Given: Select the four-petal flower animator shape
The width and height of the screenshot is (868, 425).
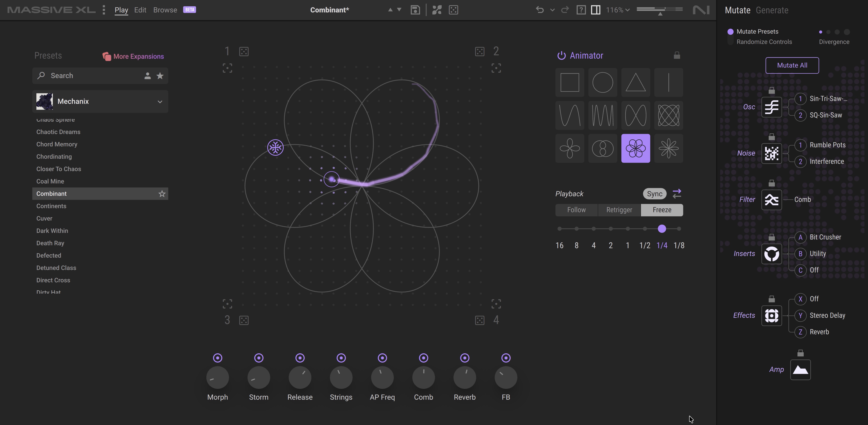Looking at the screenshot, I should pyautogui.click(x=569, y=148).
